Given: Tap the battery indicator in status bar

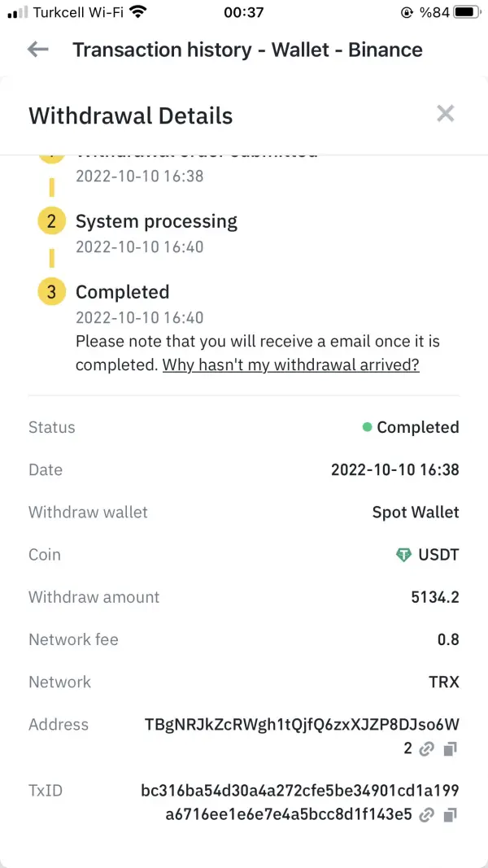Looking at the screenshot, I should pos(467,12).
